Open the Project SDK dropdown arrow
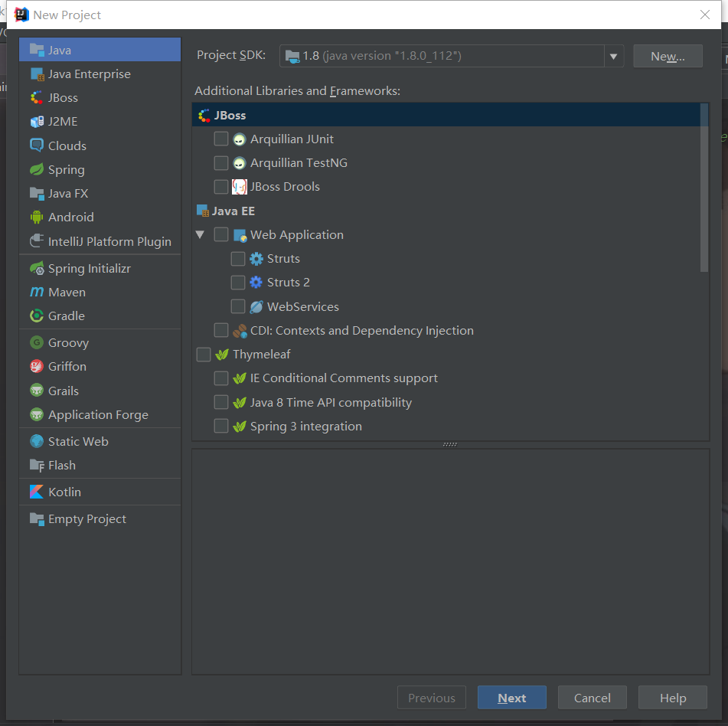Viewport: 728px width, 726px height. coord(613,57)
